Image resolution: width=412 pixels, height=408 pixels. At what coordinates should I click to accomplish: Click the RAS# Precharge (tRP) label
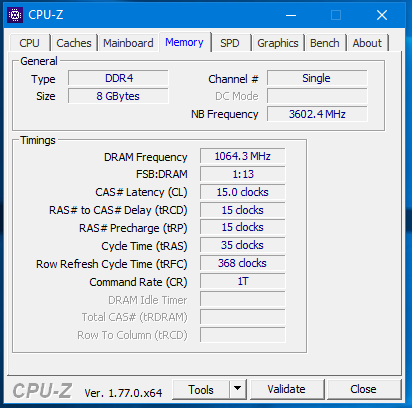point(133,228)
